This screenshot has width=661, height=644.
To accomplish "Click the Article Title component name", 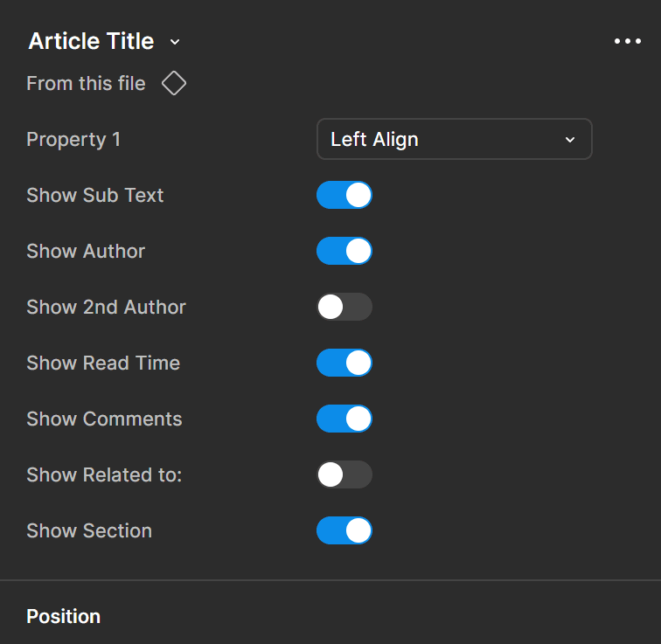I will point(91,41).
